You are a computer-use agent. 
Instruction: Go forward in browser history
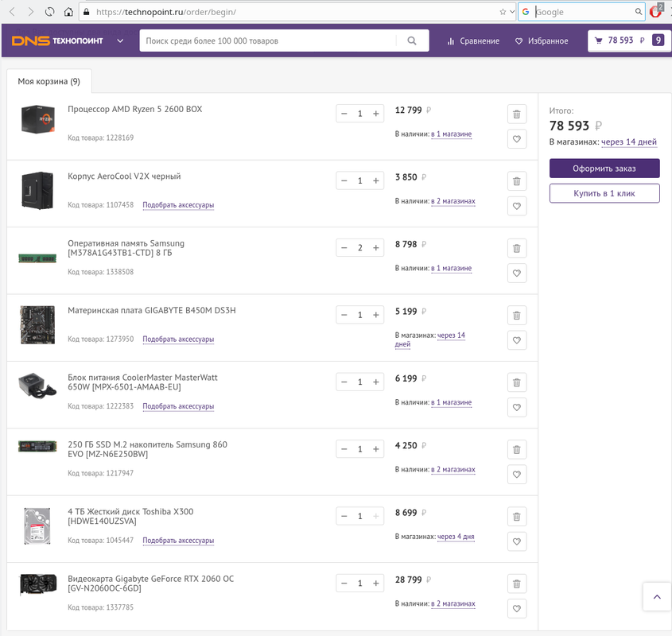31,12
